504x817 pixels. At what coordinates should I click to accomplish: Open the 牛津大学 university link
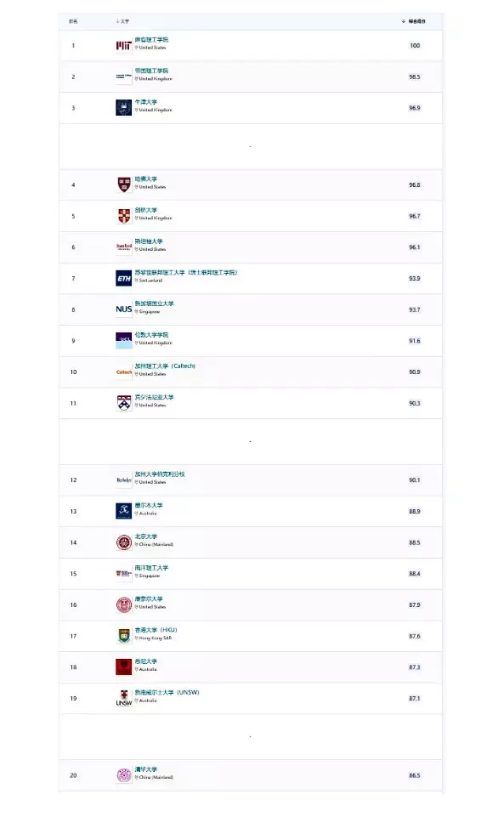pos(146,102)
